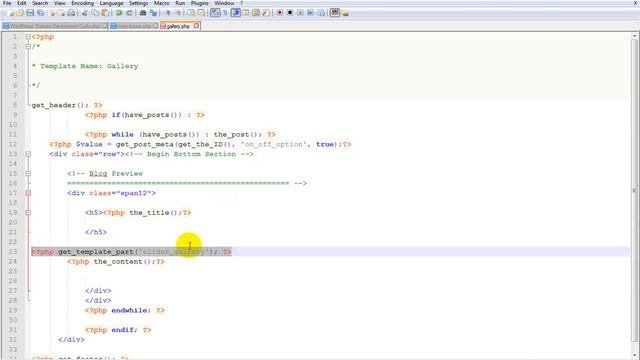
Task: Toggle synchronized horizontal scrolling icon
Action: pyautogui.click(x=201, y=13)
